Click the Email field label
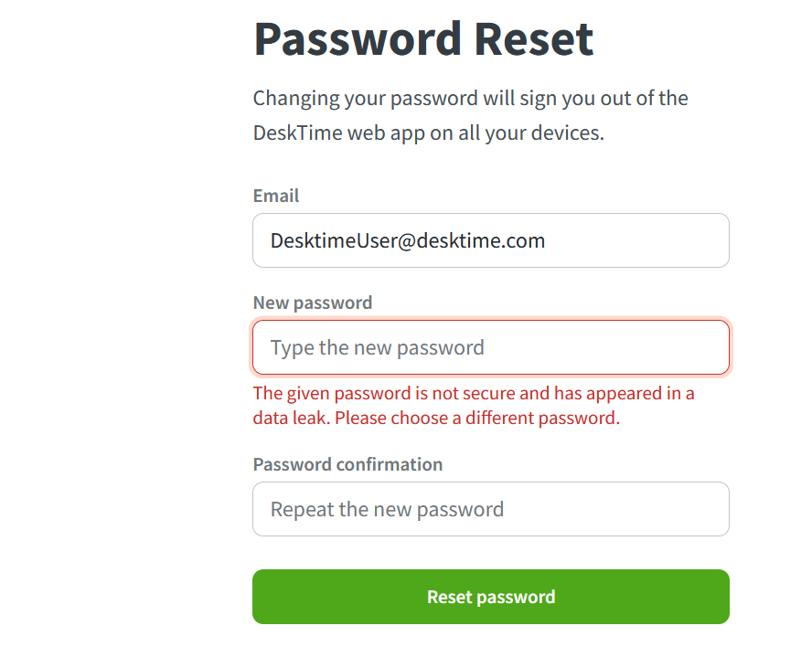This screenshot has height=647, width=812. coord(276,196)
